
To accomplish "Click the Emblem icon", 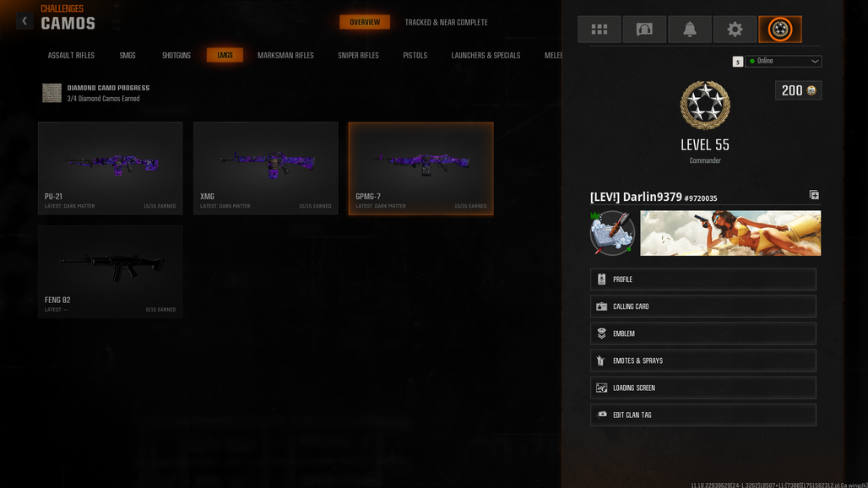I will (602, 333).
